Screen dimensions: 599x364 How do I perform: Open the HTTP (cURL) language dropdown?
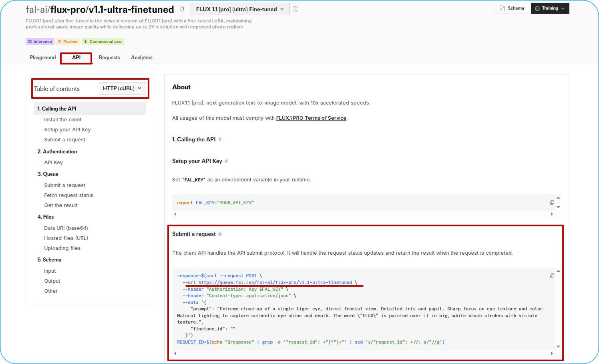tap(122, 88)
